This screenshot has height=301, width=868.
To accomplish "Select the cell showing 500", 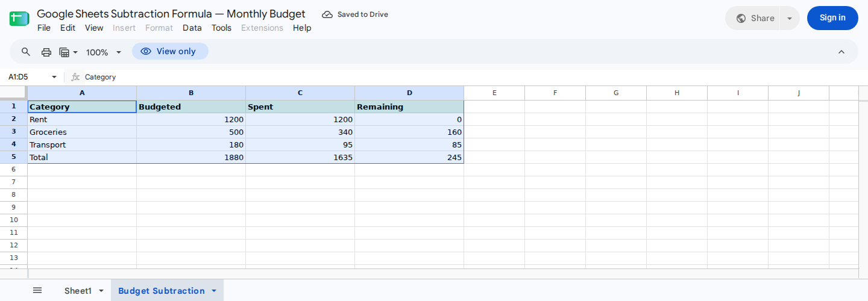I will pos(191,132).
